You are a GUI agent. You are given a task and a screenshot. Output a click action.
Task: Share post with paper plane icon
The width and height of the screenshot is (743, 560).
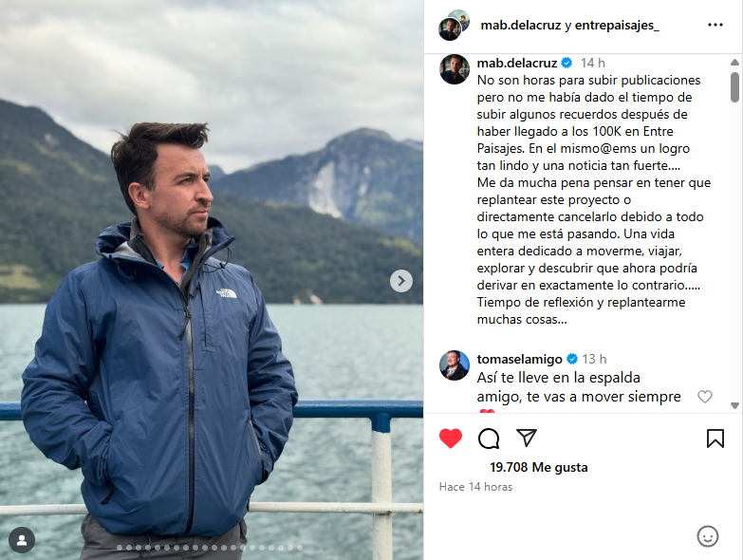(x=527, y=438)
